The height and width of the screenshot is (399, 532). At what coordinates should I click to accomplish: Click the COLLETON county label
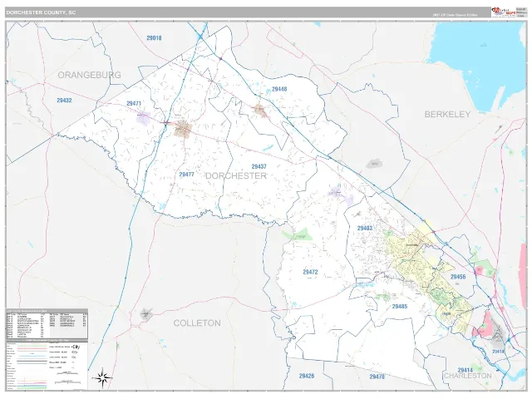tap(197, 323)
